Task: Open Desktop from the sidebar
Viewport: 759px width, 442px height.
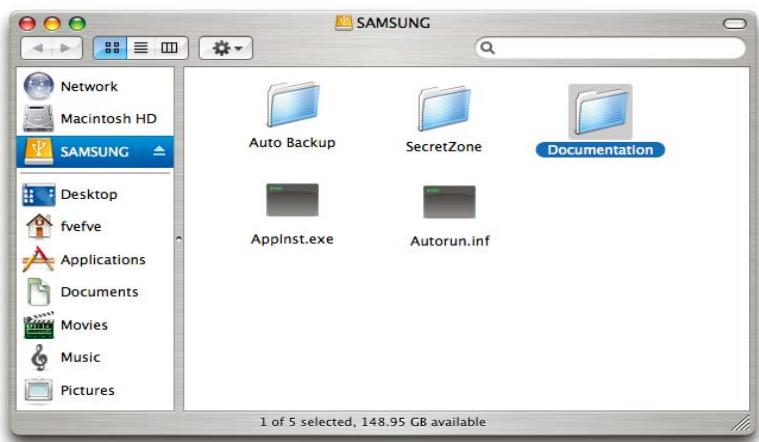Action: [x=95, y=194]
